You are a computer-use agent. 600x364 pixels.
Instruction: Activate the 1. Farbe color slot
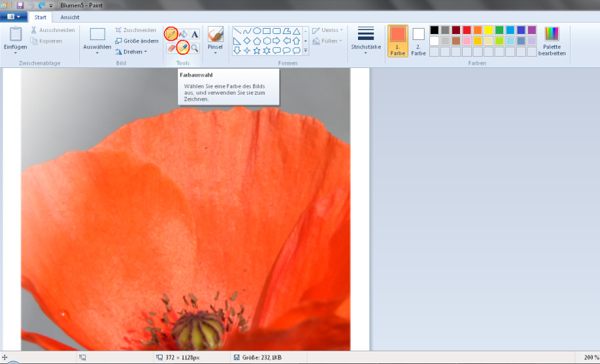pyautogui.click(x=398, y=41)
